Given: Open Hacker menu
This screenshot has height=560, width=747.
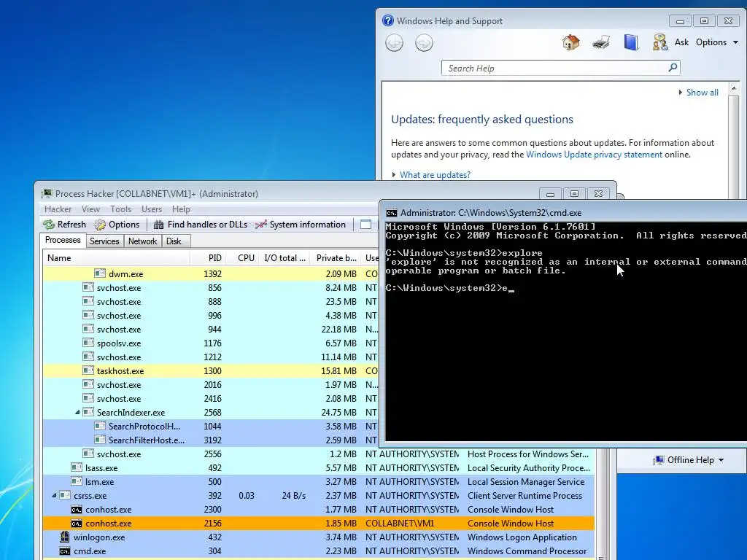Looking at the screenshot, I should (58, 209).
